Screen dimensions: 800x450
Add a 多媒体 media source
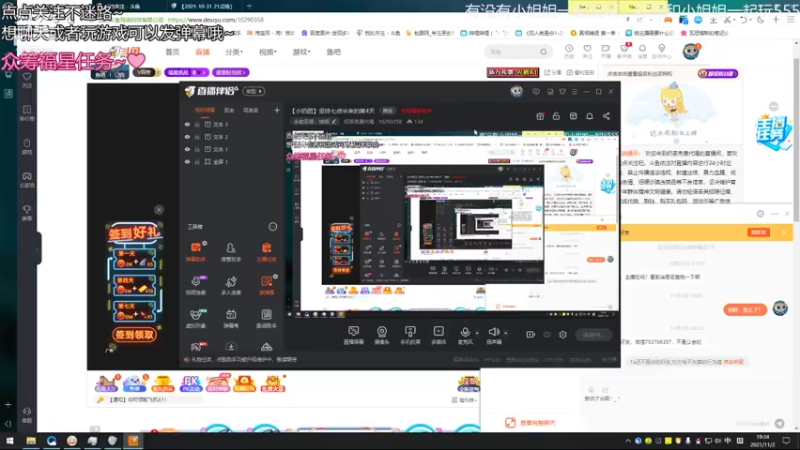pyautogui.click(x=438, y=335)
